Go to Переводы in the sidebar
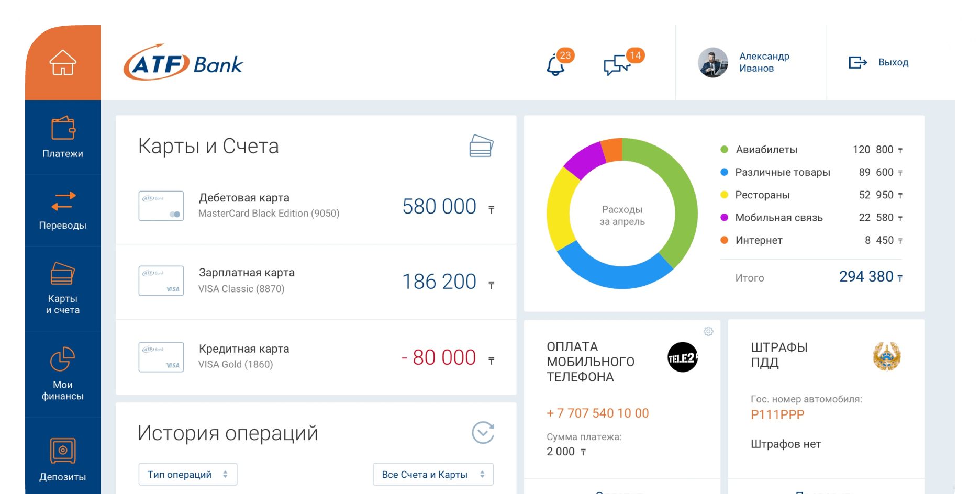980x494 pixels. click(63, 210)
